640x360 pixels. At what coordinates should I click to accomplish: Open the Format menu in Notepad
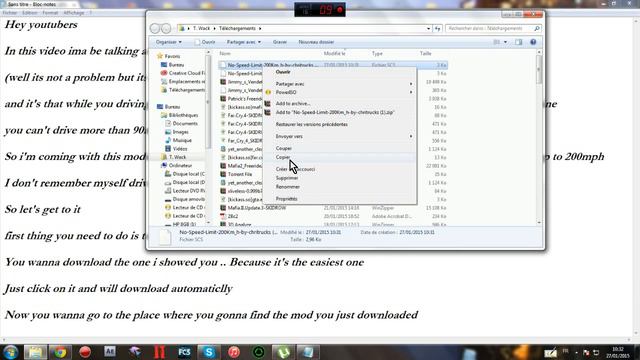point(50,13)
